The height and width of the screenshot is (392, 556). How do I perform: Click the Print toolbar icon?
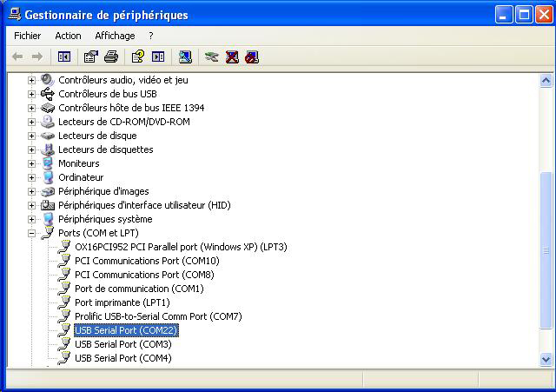click(x=111, y=56)
